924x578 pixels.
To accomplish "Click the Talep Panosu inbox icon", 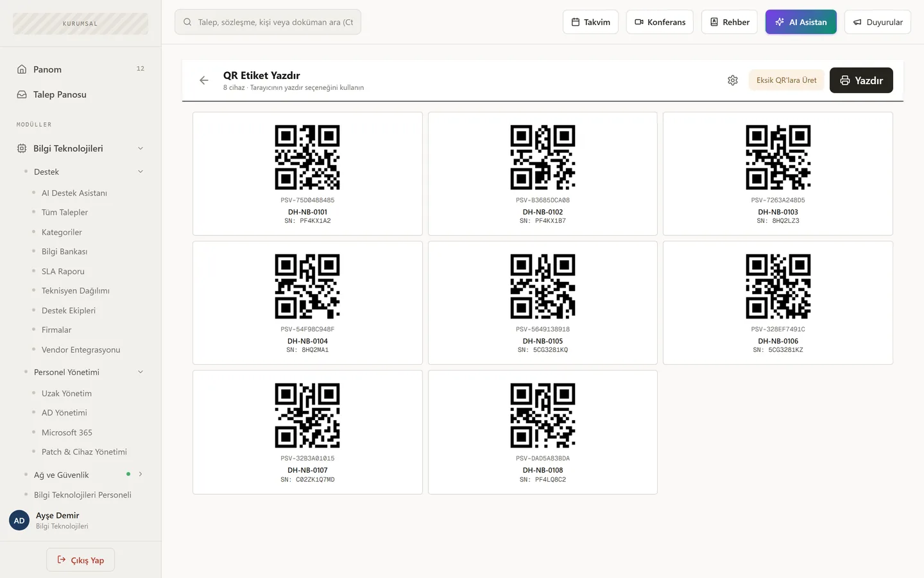I will coord(22,94).
